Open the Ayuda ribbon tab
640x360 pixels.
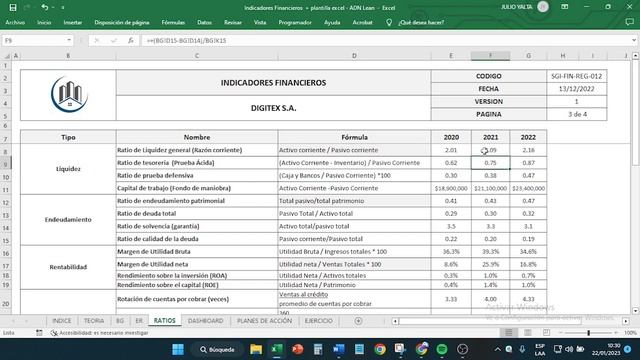tap(332, 22)
